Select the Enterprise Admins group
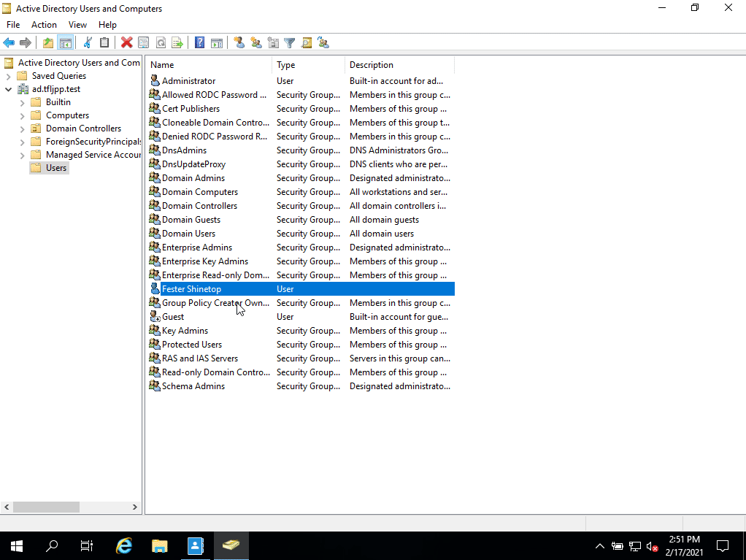This screenshot has width=746, height=560. pos(197,248)
